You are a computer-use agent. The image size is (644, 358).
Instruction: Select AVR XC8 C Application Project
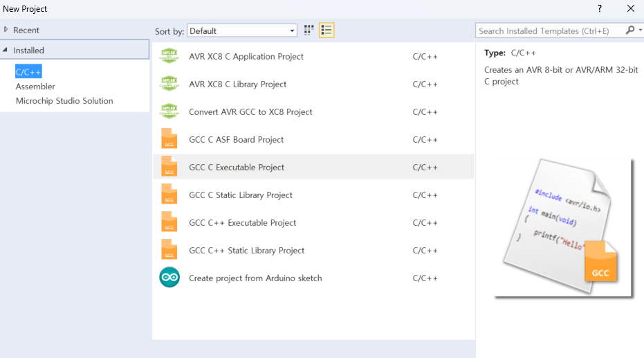point(313,56)
